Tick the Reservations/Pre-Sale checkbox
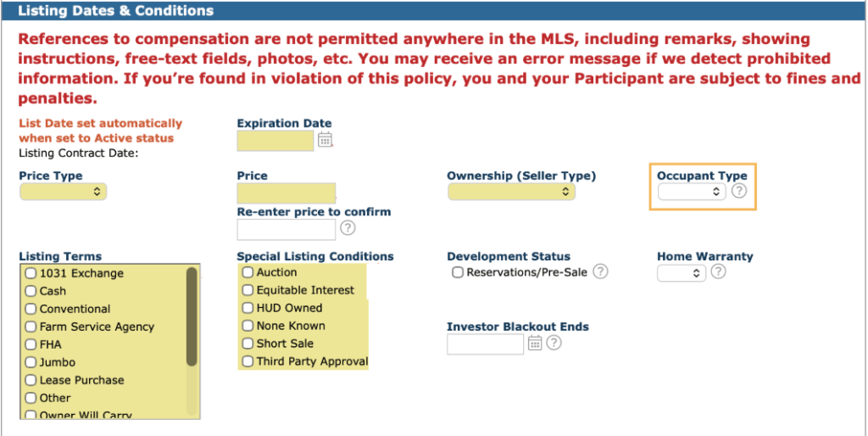Screen dimensions: 868x436 point(458,272)
